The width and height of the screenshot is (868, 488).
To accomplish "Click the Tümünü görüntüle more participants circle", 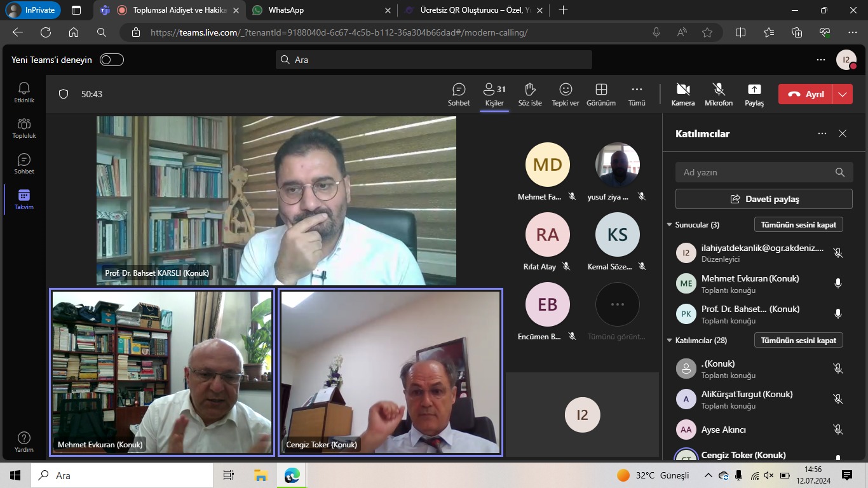I will click(x=617, y=304).
